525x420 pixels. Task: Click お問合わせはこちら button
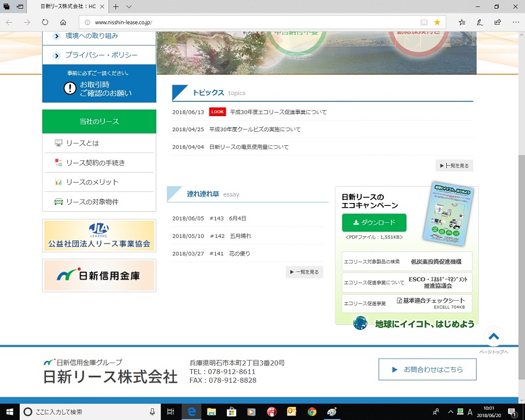[427, 369]
